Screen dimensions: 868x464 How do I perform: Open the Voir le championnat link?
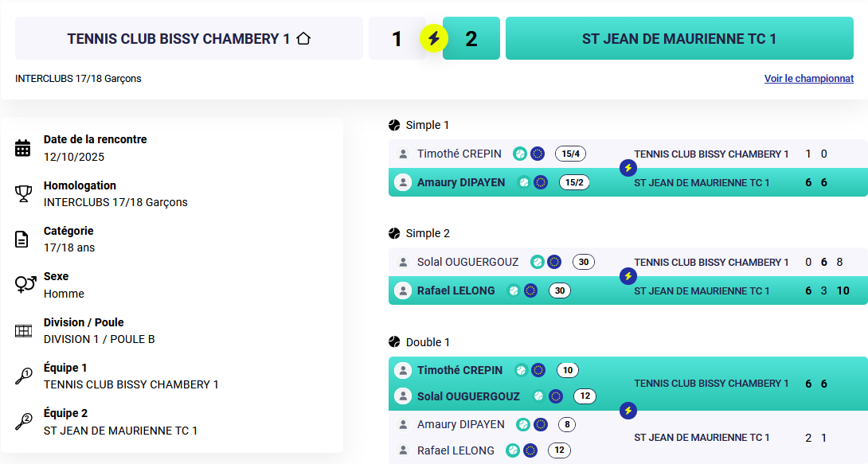pyautogui.click(x=808, y=79)
